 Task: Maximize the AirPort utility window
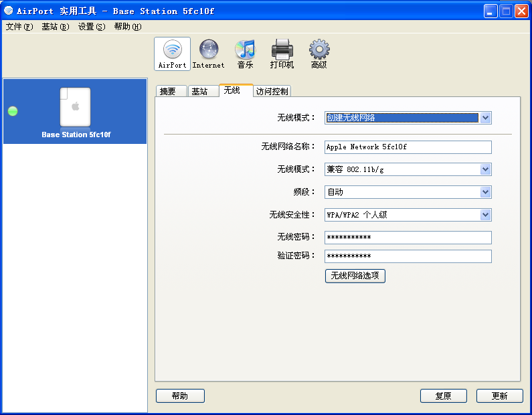tap(506, 11)
